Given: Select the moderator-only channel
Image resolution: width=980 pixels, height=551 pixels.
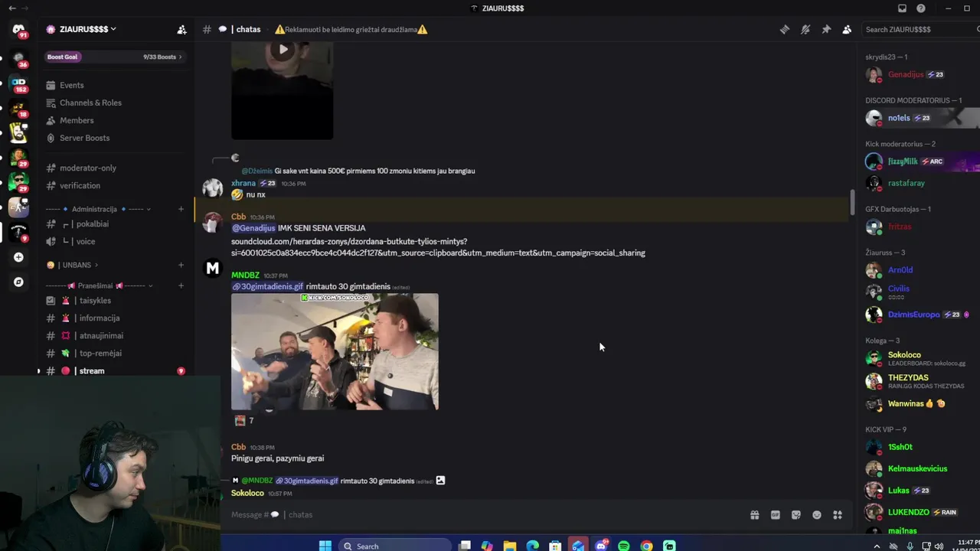Looking at the screenshot, I should point(88,168).
